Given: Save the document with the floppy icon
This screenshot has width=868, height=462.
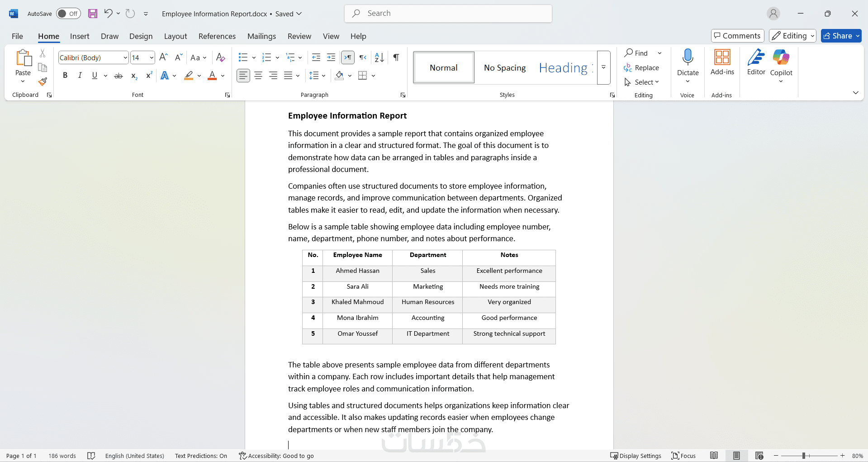Looking at the screenshot, I should click(x=93, y=14).
